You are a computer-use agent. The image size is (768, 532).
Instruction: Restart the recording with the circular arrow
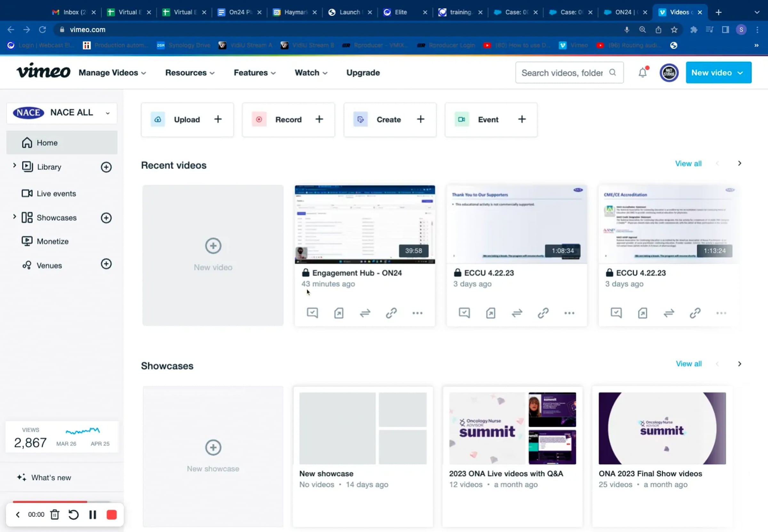pyautogui.click(x=73, y=514)
